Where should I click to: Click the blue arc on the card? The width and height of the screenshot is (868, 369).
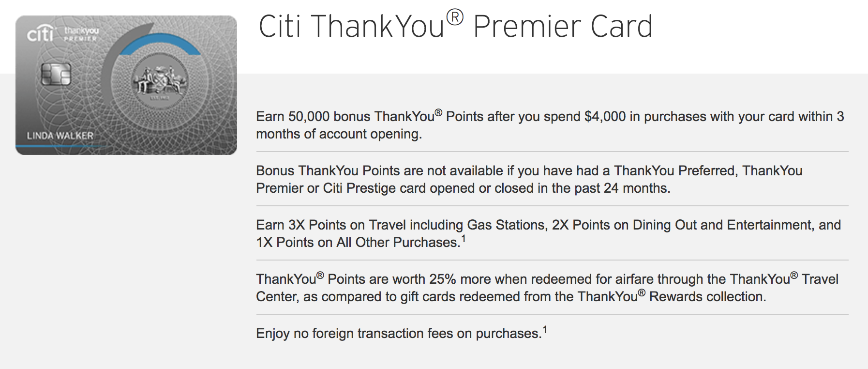[160, 45]
